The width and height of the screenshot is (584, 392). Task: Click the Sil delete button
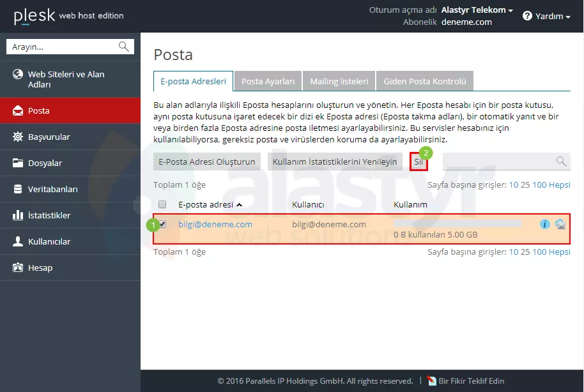click(419, 162)
